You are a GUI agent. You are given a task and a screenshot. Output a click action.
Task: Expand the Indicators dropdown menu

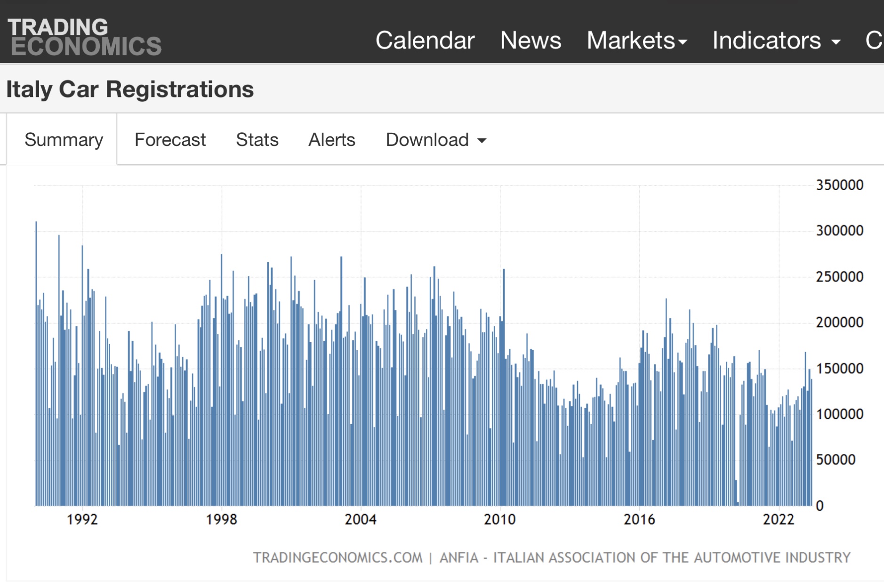[x=776, y=40]
